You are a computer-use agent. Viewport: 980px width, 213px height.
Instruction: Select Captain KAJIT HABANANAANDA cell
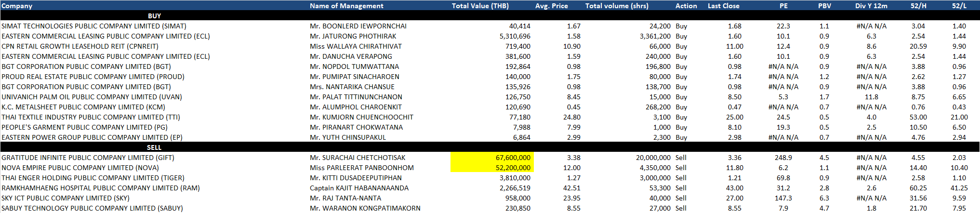(x=359, y=188)
